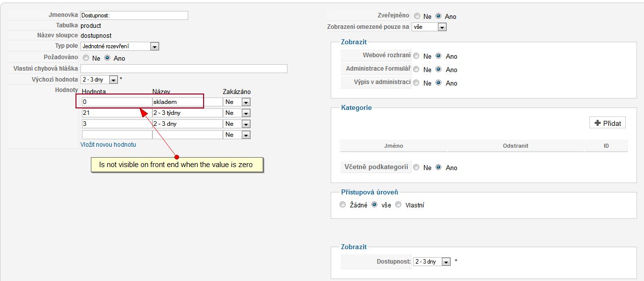Sort by Jméno column header
644x281 pixels.
pyautogui.click(x=394, y=146)
